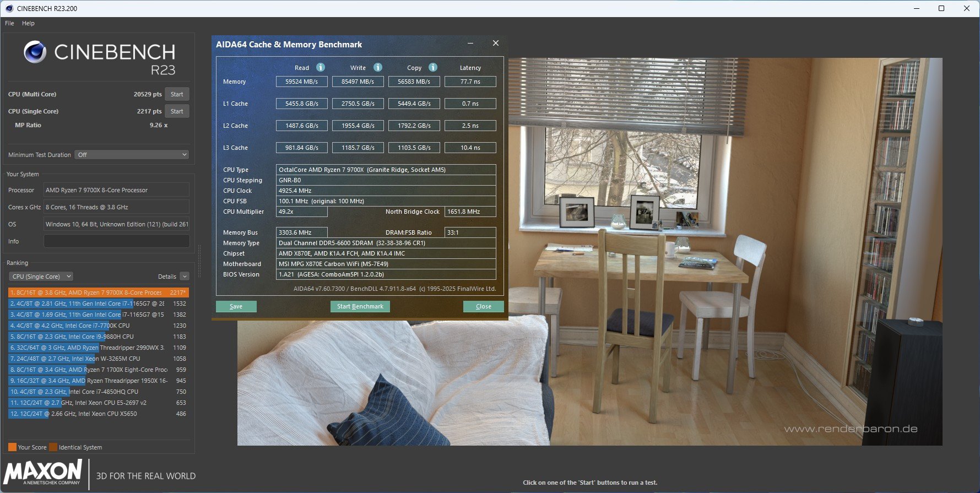Expand the ranking Details arrow

tap(185, 277)
